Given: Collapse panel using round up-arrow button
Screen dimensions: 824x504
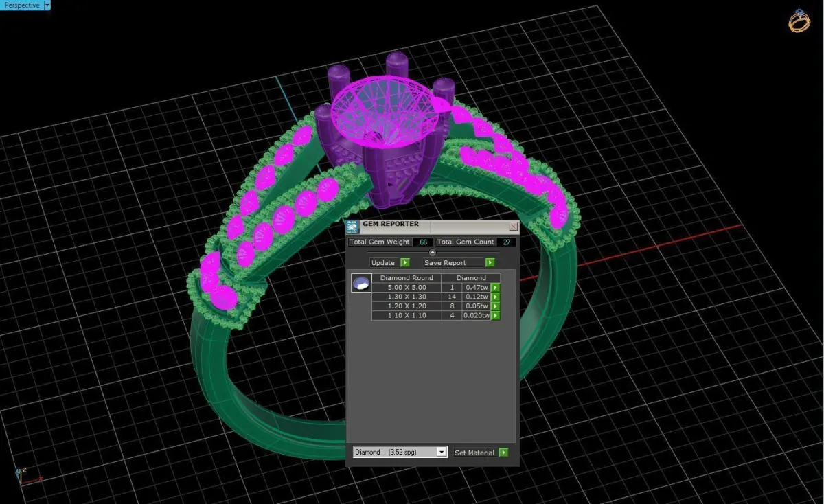Looking at the screenshot, I should point(432,252).
